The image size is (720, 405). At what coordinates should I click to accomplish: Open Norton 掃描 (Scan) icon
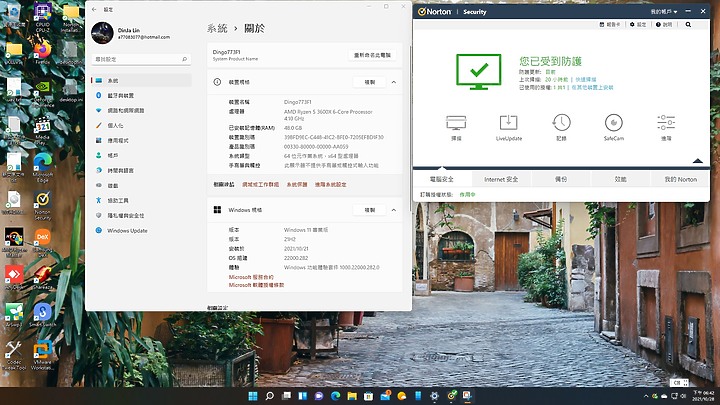pos(456,128)
